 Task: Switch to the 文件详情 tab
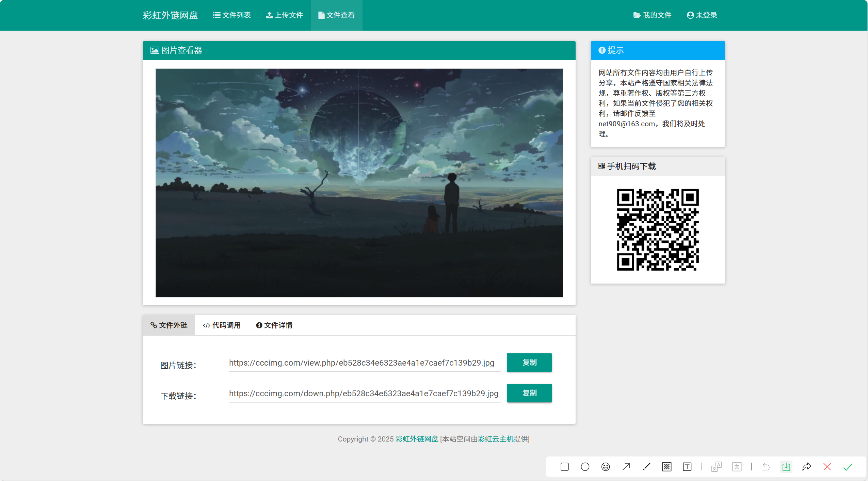[274, 325]
